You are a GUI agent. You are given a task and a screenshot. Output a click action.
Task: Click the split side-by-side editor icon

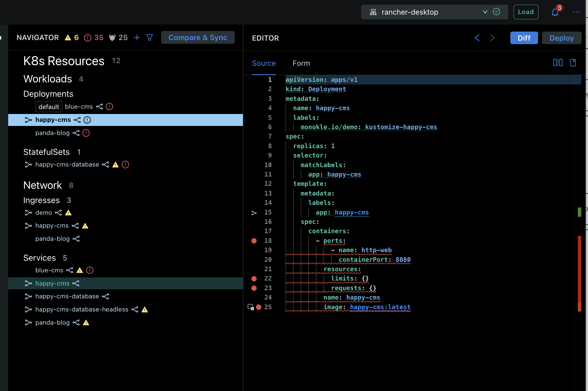pyautogui.click(x=558, y=63)
